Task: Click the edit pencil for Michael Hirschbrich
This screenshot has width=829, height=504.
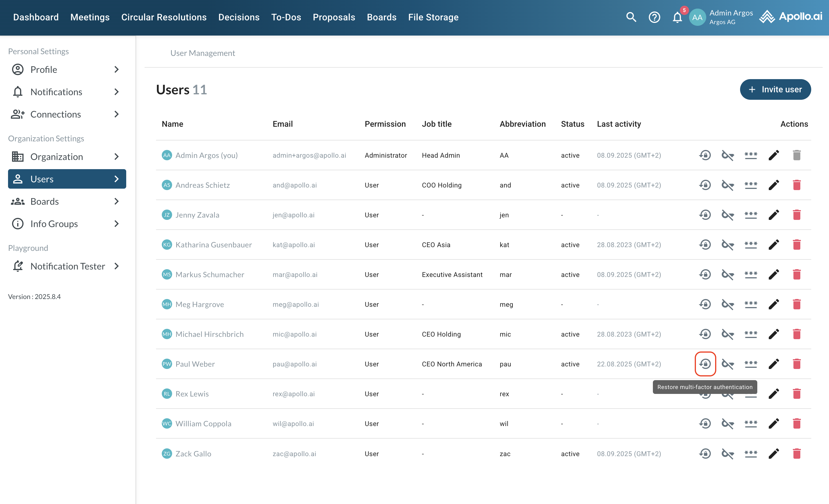Action: coord(773,334)
